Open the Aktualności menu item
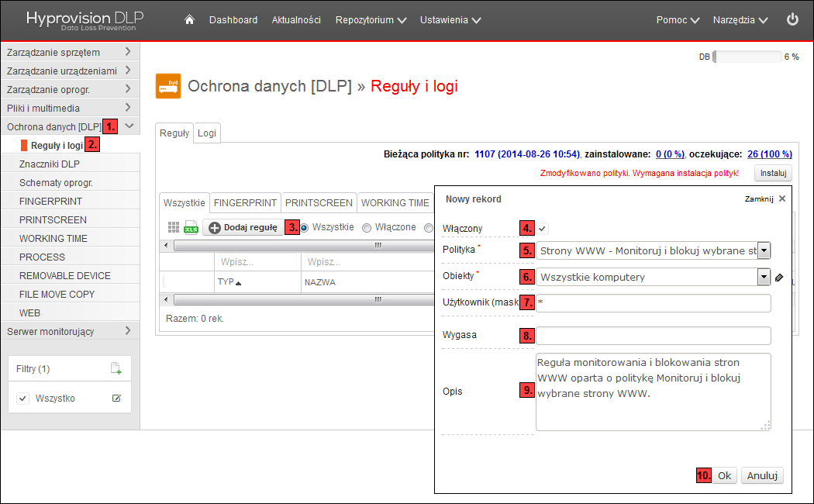 coord(296,19)
